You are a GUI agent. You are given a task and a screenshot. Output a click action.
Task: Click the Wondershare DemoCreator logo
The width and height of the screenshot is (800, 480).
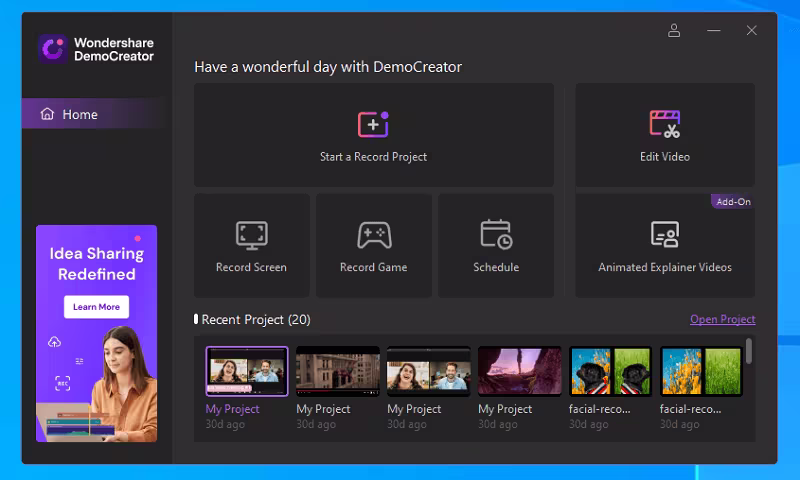point(53,49)
